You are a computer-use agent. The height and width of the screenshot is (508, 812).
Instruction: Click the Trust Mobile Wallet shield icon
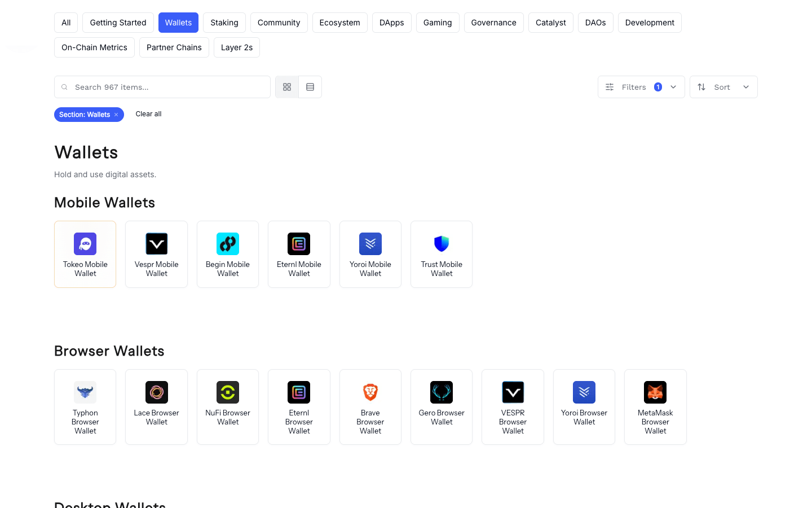[442, 243]
